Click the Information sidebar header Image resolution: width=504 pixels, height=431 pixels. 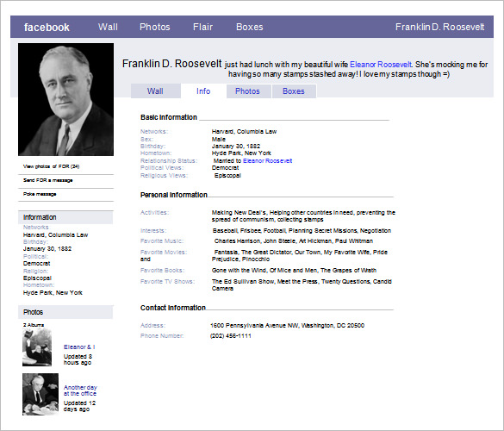65,217
